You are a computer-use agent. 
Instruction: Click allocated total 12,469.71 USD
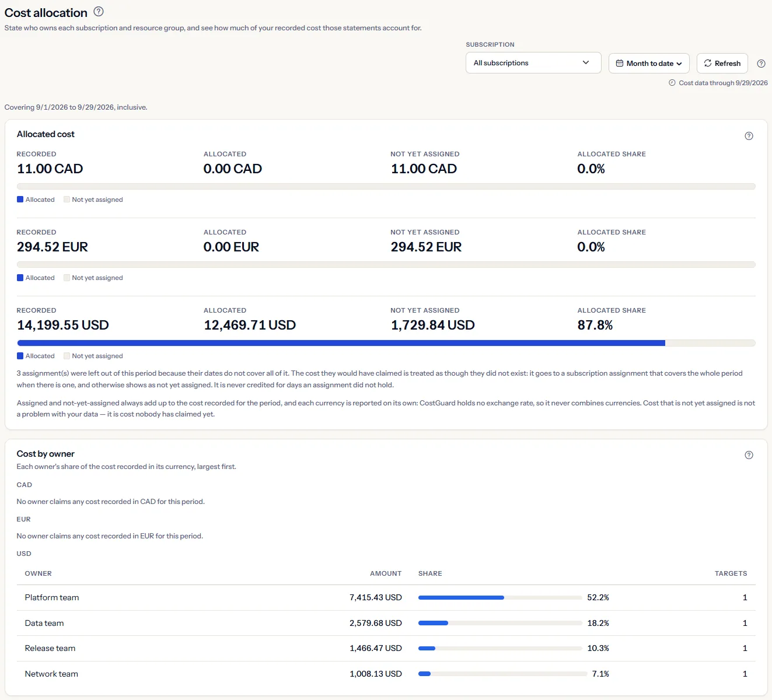(250, 325)
